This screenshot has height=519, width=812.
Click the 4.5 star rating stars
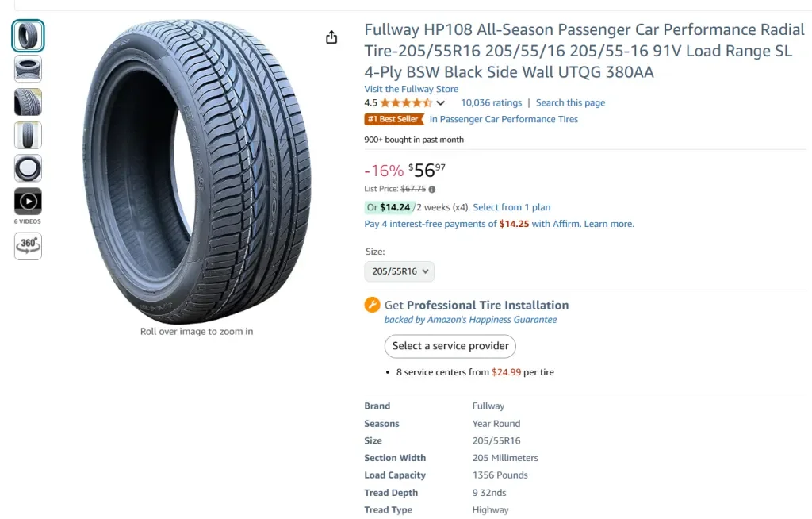[x=406, y=102]
